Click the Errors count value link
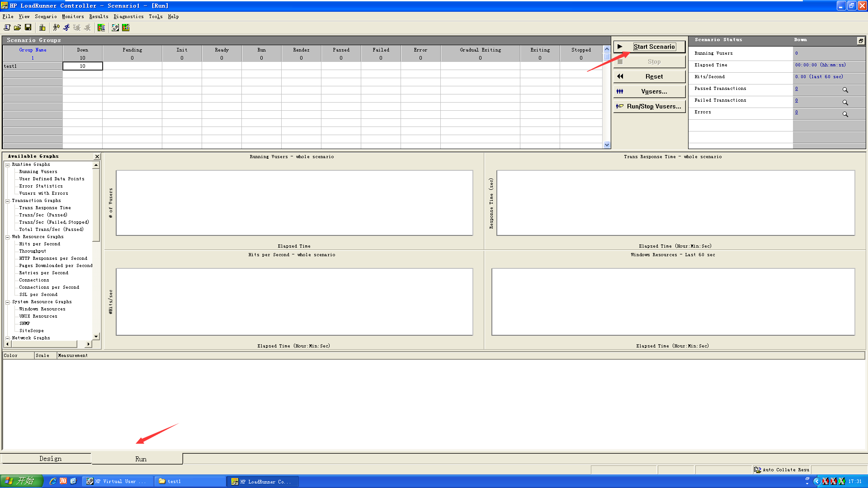Screen dimensions: 868x488 (x=797, y=112)
